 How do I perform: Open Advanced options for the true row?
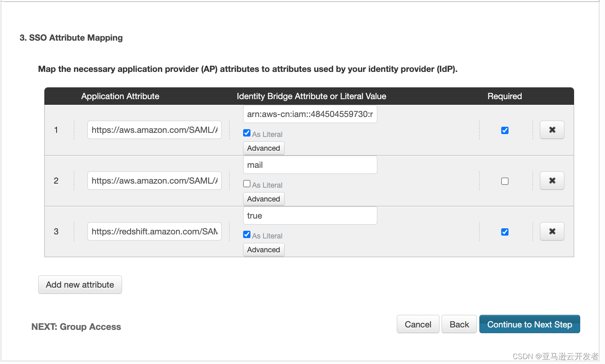[263, 249]
